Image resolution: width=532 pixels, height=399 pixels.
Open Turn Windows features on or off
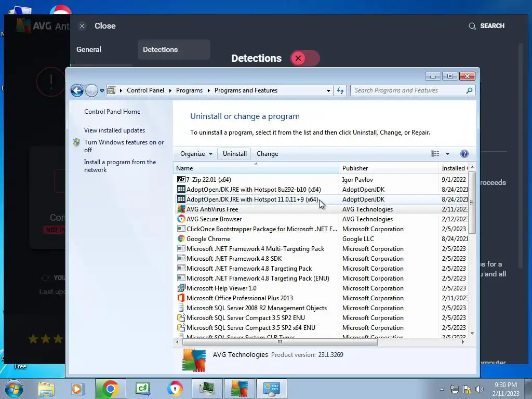(124, 146)
